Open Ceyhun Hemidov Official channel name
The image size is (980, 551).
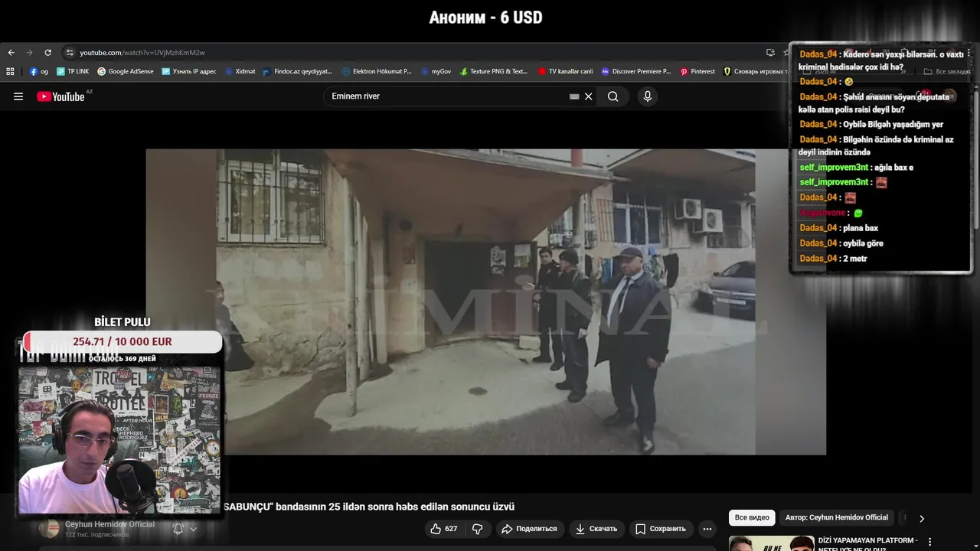click(x=109, y=524)
